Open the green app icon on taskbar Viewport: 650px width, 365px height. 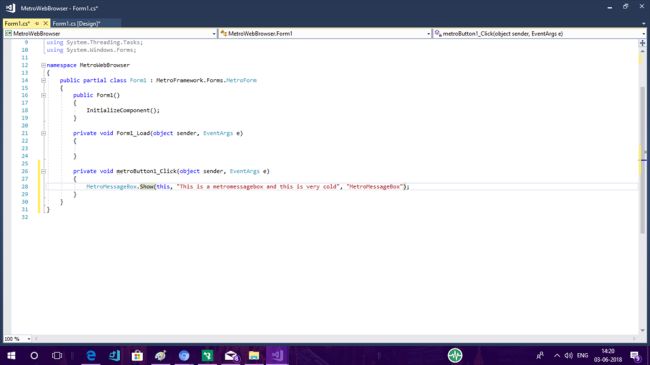coord(207,355)
